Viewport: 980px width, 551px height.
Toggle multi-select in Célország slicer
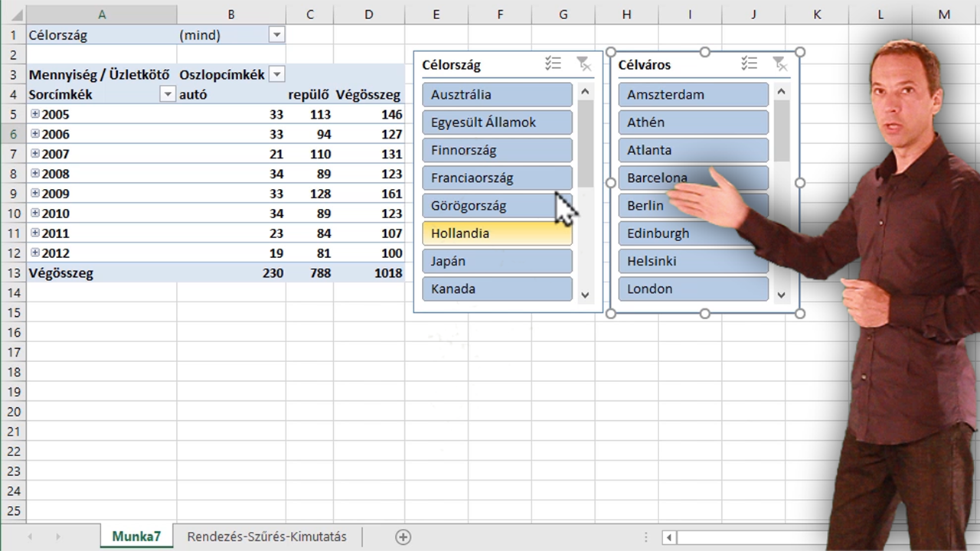553,64
